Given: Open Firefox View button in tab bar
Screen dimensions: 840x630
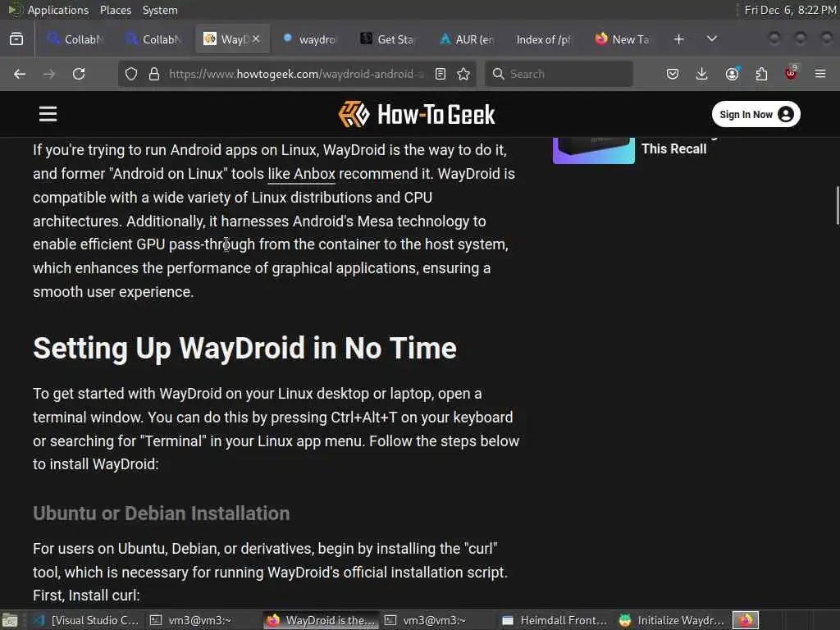Looking at the screenshot, I should (x=16, y=39).
